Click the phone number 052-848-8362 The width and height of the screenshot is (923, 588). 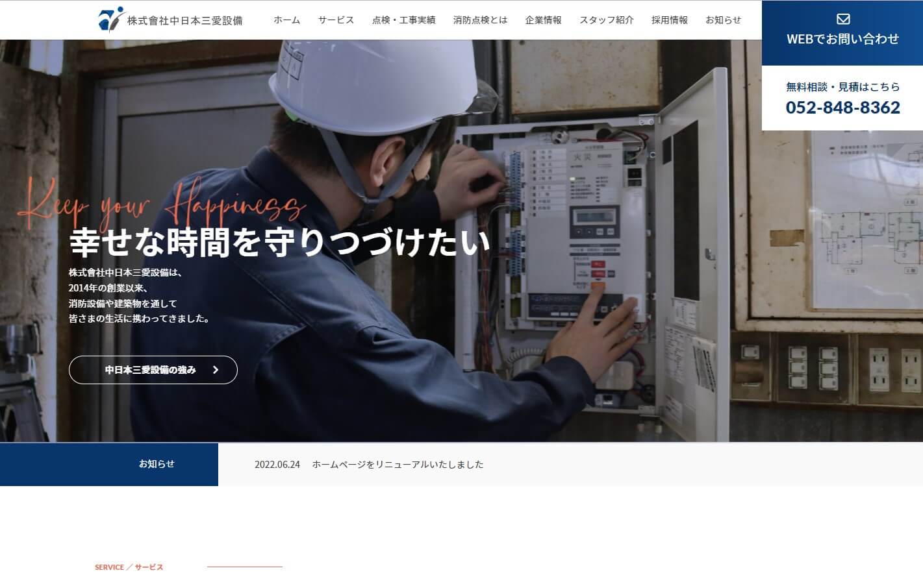842,107
